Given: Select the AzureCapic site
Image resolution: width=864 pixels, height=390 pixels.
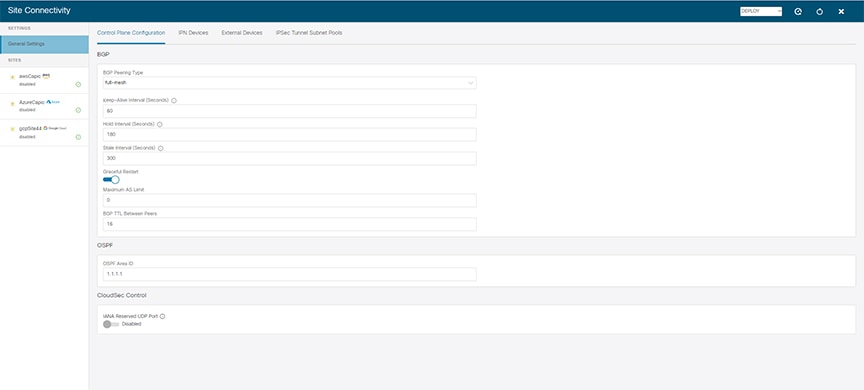Looking at the screenshot, I should click(44, 106).
